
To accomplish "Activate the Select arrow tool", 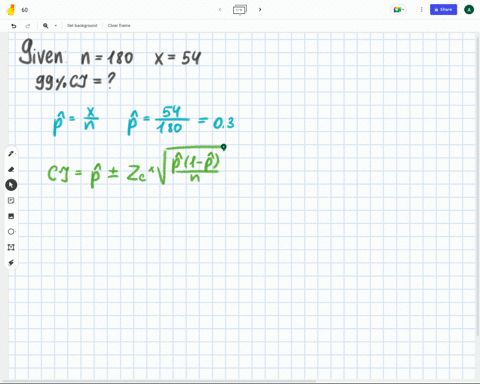I will pos(11,185).
